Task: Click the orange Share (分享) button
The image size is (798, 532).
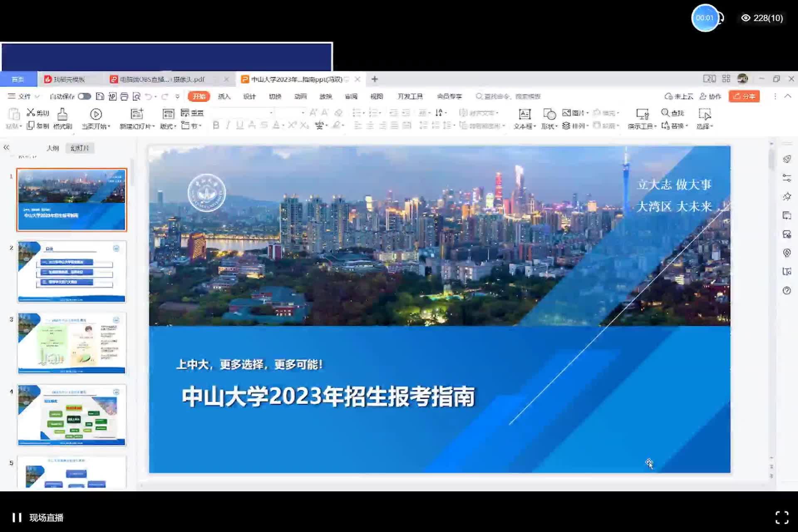Action: [x=744, y=96]
